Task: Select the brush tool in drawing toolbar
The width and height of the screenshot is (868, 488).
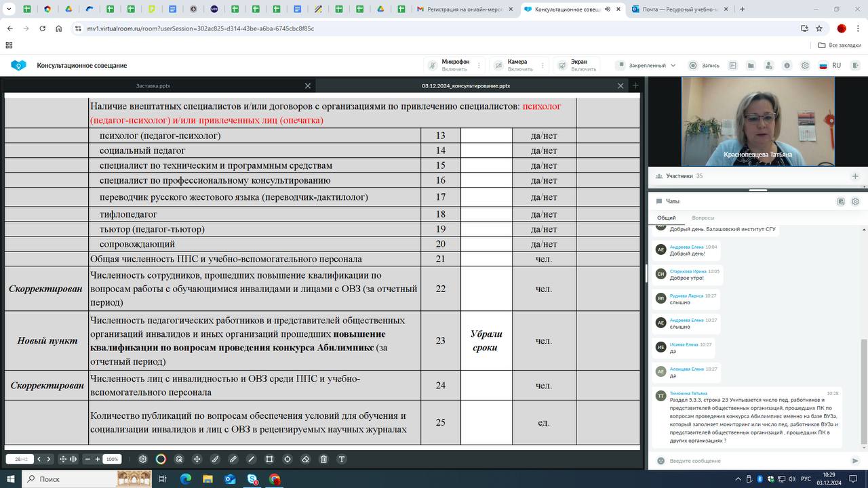Action: (215, 459)
